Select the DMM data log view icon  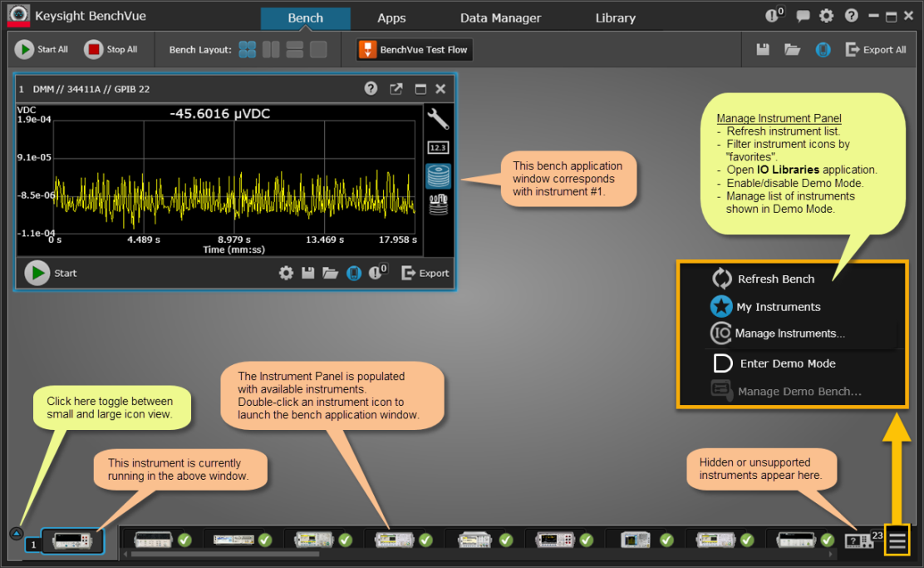coord(439,175)
